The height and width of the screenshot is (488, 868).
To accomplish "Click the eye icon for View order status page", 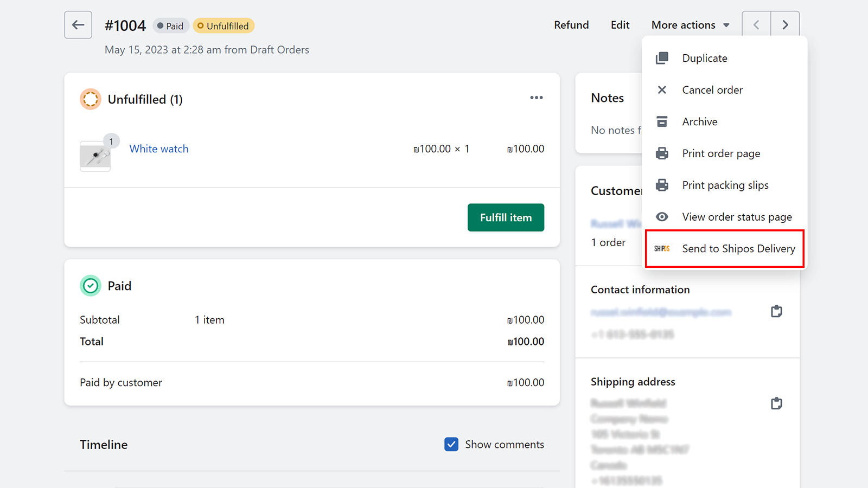I will 662,216.
